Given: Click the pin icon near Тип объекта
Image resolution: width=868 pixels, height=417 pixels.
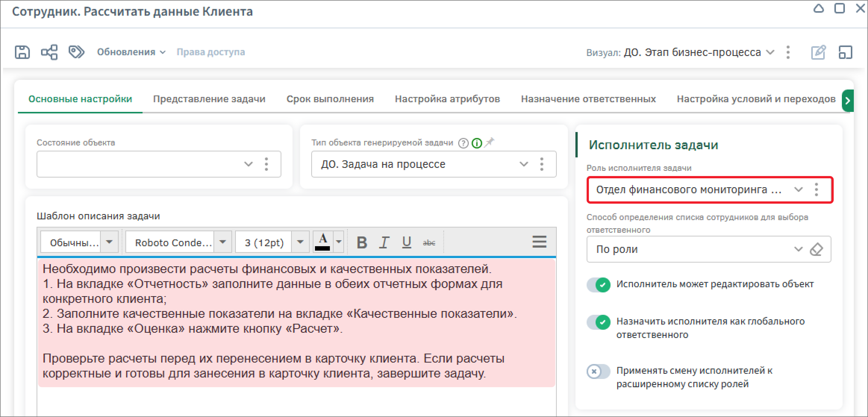Looking at the screenshot, I should (x=489, y=142).
